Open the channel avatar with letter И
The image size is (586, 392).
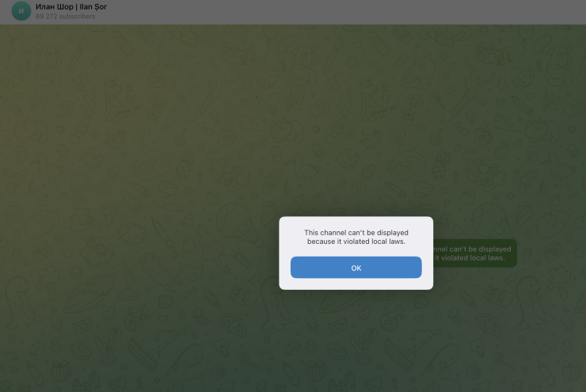tap(21, 11)
